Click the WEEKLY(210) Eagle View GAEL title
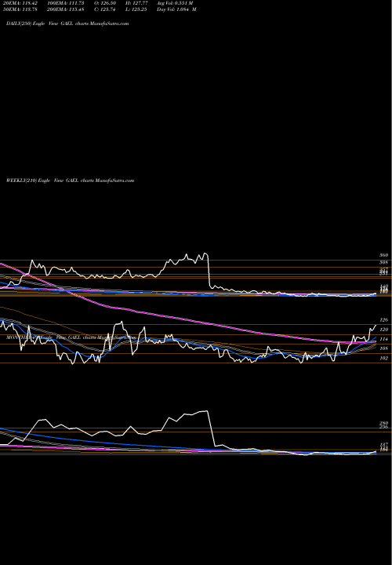The width and height of the screenshot is (392, 565). coord(71,180)
